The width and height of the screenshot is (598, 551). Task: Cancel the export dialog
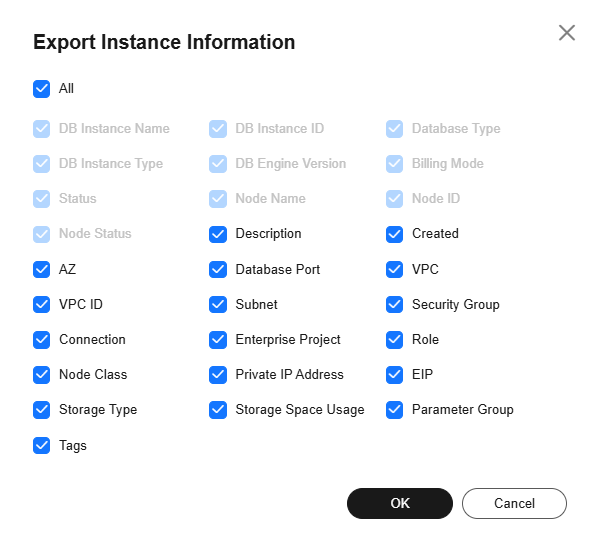click(x=514, y=503)
